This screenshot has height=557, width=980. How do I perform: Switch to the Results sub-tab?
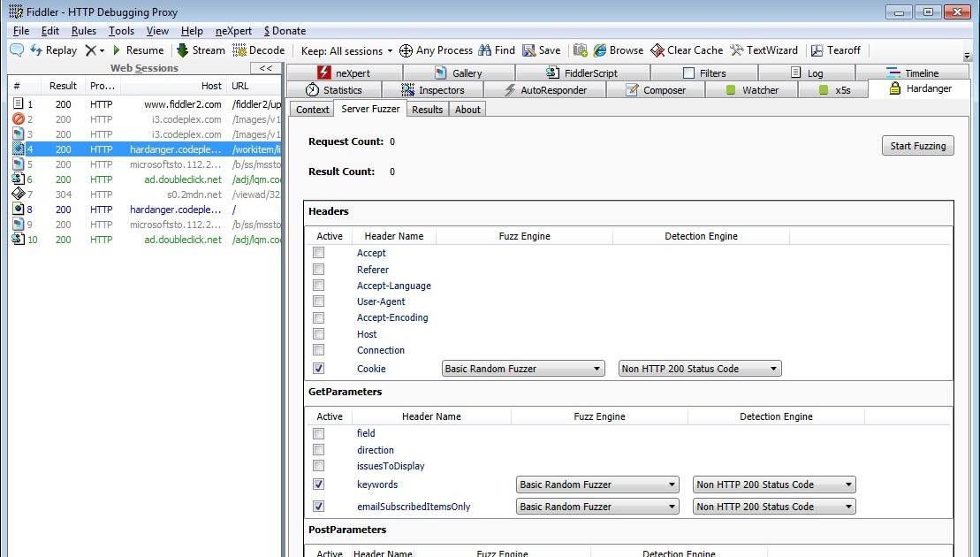[x=428, y=110]
